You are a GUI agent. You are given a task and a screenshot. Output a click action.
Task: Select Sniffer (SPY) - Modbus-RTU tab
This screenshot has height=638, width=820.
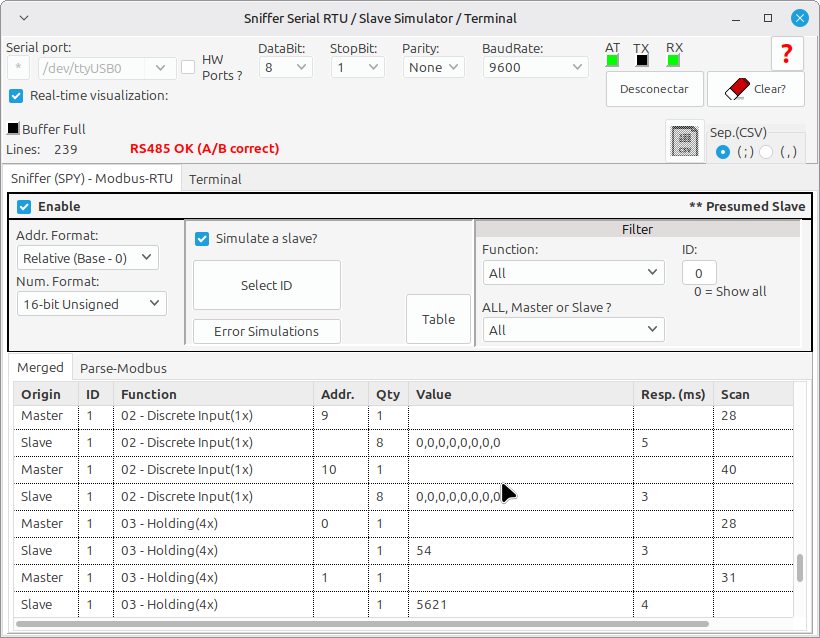click(92, 178)
